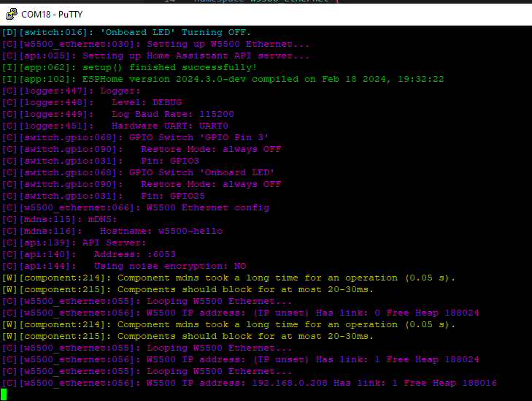Click the PuTTY icon in the title bar

pos(11,15)
